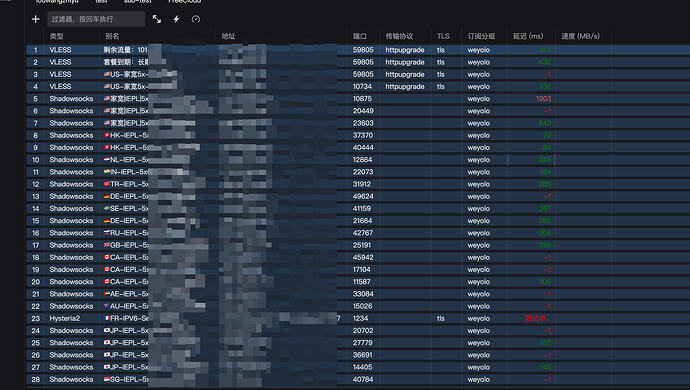Click the speedometer speed test icon
The height and width of the screenshot is (390, 690).
[196, 19]
